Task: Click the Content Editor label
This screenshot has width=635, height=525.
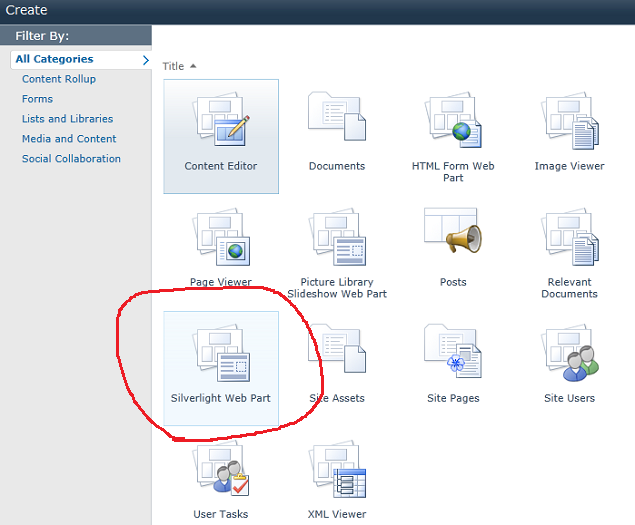Action: tap(221, 166)
